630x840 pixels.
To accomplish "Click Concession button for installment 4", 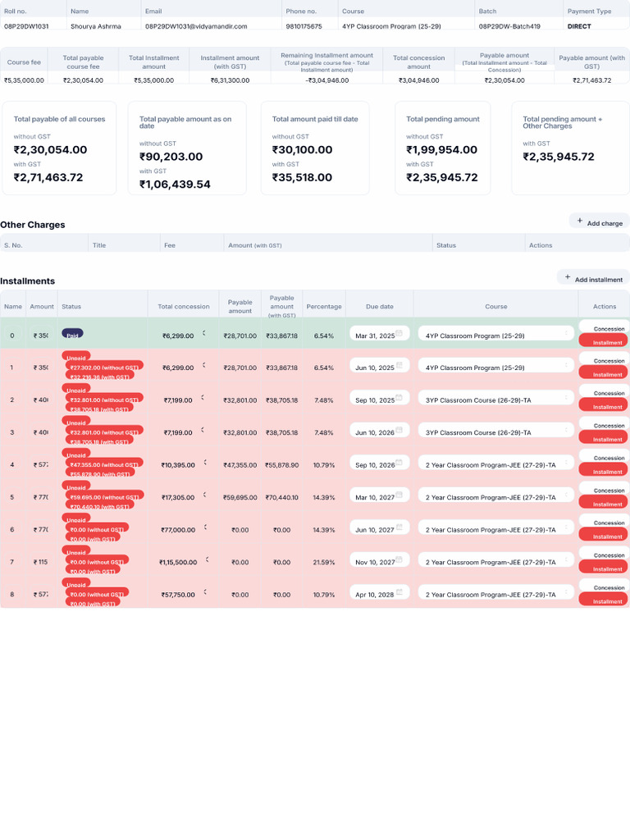I will [x=605, y=456].
